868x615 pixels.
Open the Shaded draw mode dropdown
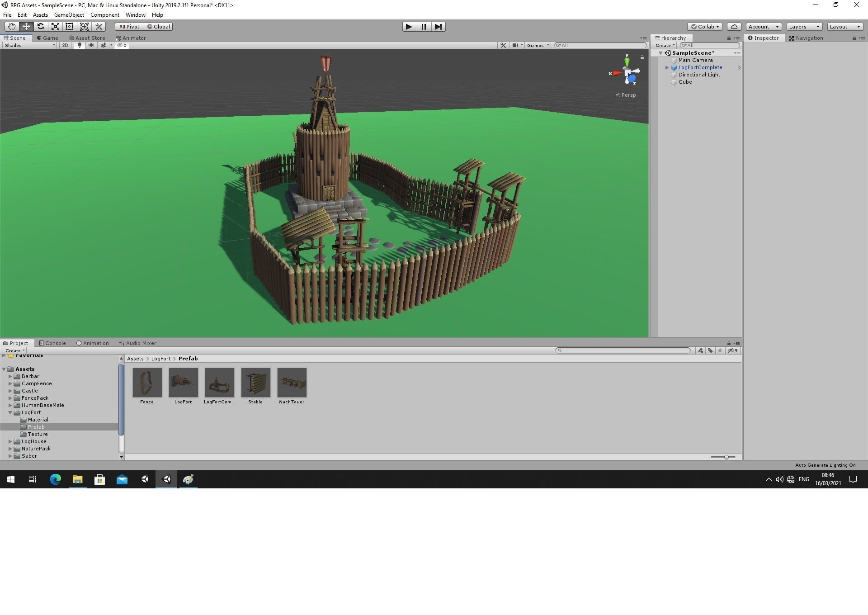click(x=29, y=45)
